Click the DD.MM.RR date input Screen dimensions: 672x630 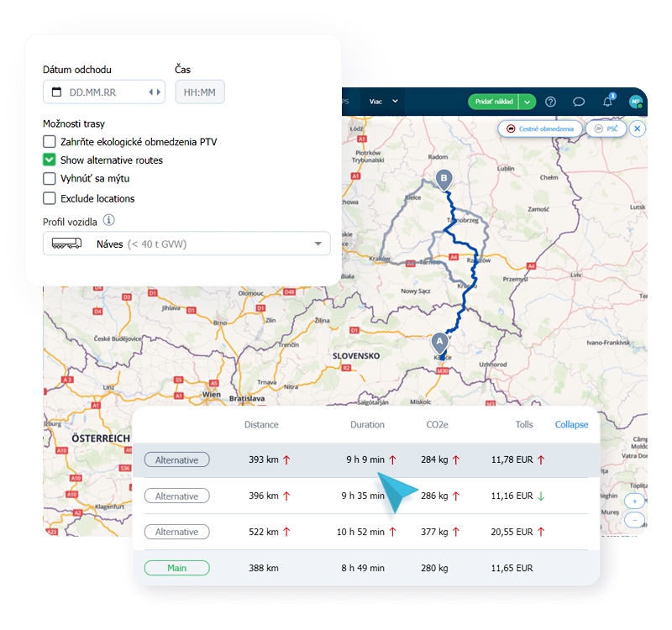104,92
